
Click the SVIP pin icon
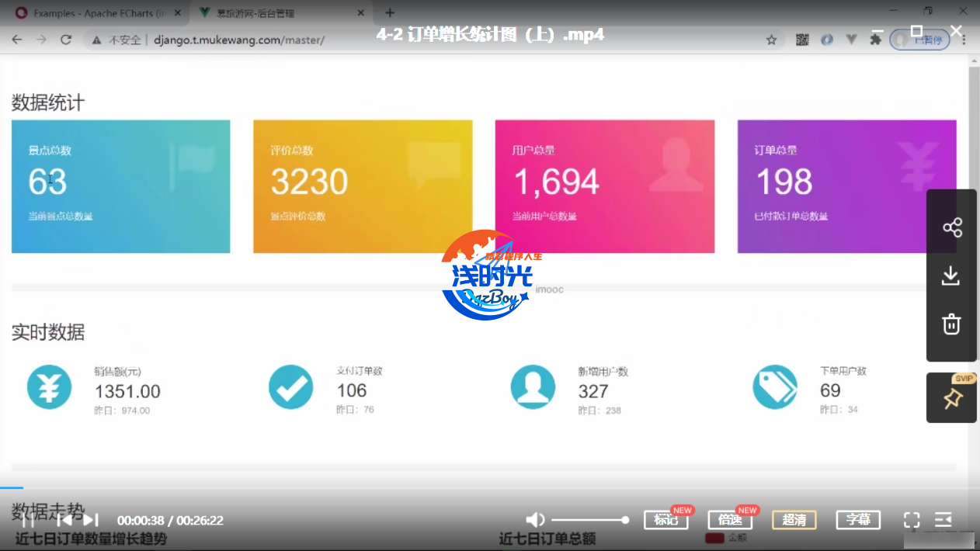[x=952, y=399]
